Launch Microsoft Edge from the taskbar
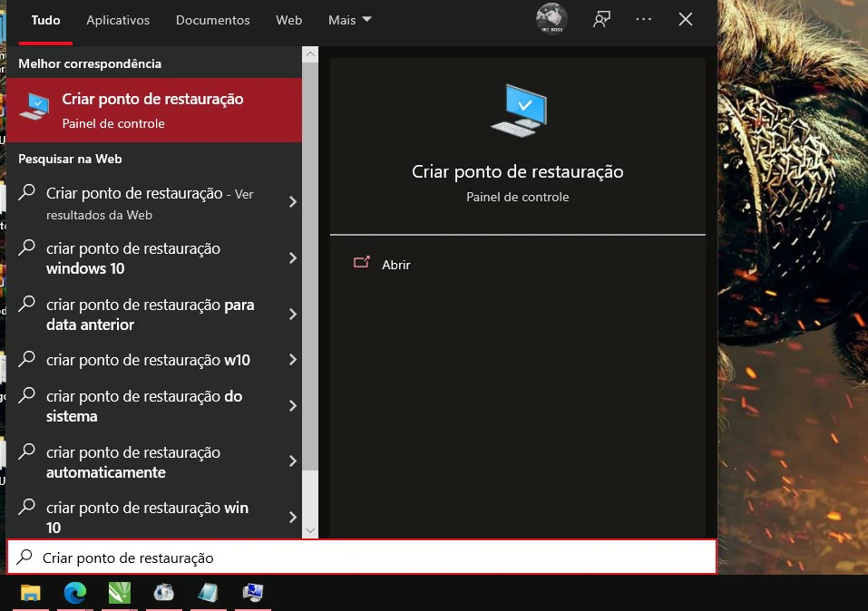This screenshot has width=868, height=611. point(74,593)
